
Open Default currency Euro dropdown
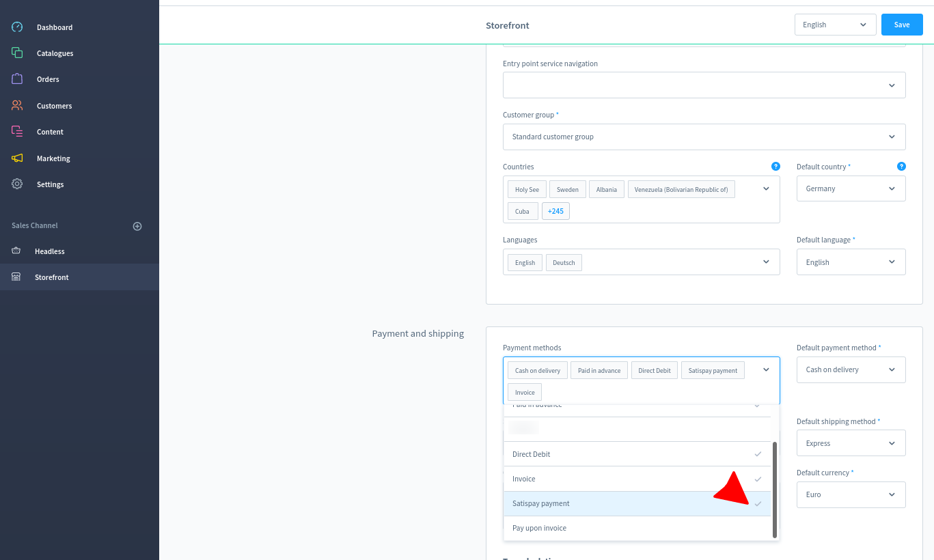[851, 494]
